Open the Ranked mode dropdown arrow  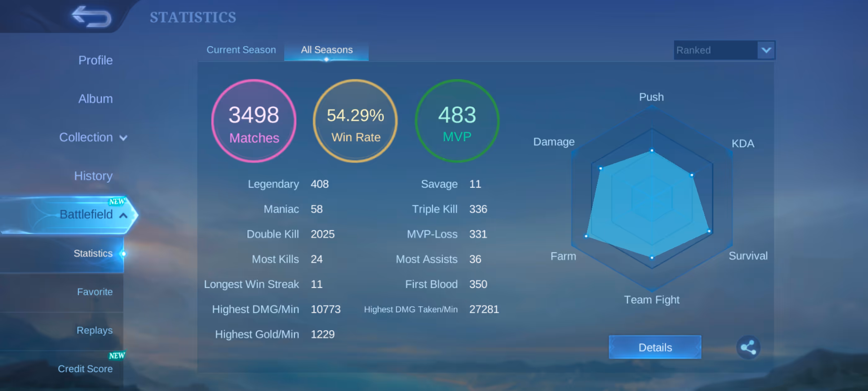point(766,50)
